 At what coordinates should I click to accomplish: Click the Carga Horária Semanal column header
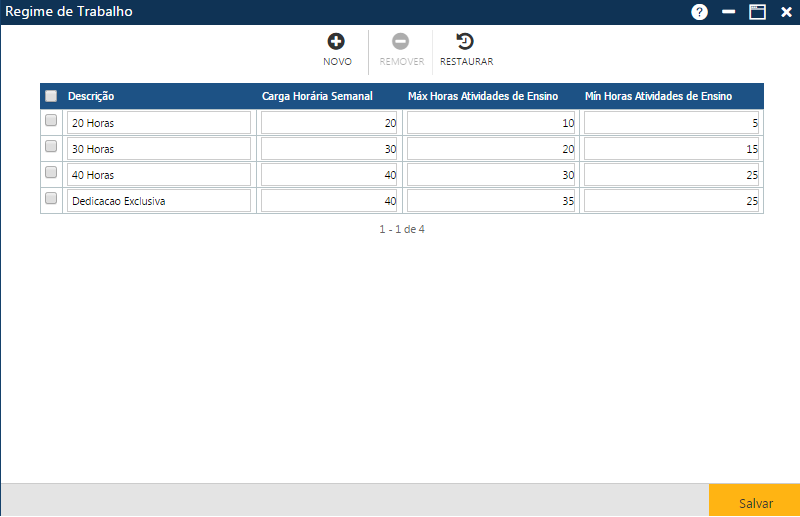(x=317, y=97)
